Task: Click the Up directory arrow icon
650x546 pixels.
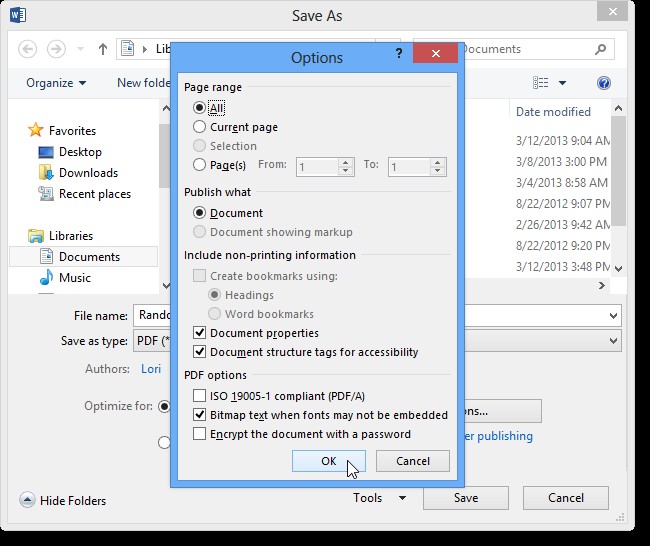Action: (x=103, y=49)
